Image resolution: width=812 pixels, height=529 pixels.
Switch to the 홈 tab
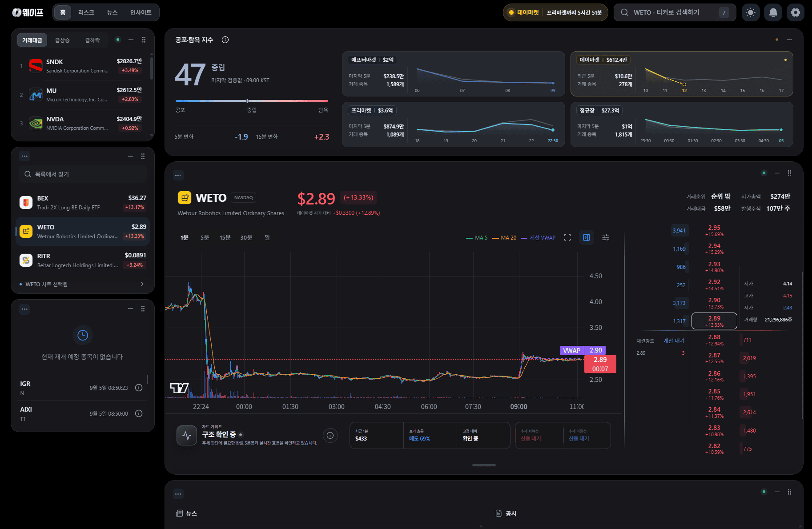coord(63,12)
